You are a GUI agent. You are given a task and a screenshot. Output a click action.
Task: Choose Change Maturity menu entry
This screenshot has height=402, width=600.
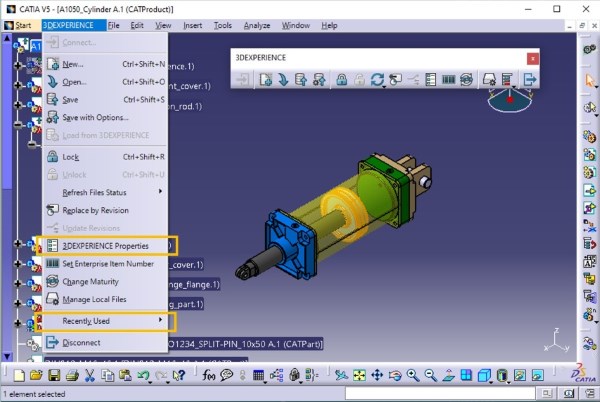click(105, 282)
